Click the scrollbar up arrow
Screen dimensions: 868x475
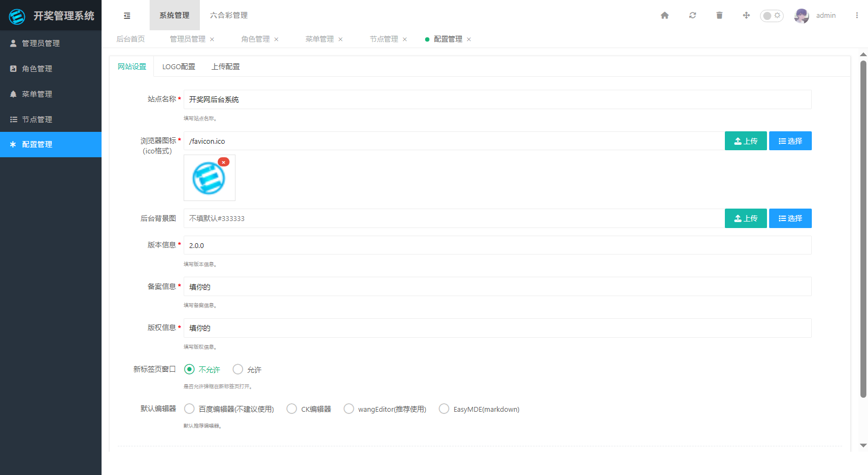click(863, 54)
